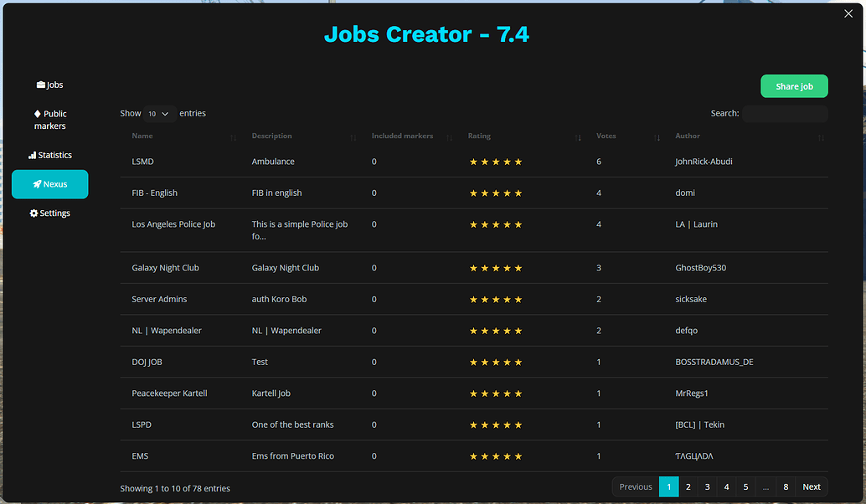Click the fifth star in the LSMD rating
The width and height of the screenshot is (866, 504).
coord(518,161)
